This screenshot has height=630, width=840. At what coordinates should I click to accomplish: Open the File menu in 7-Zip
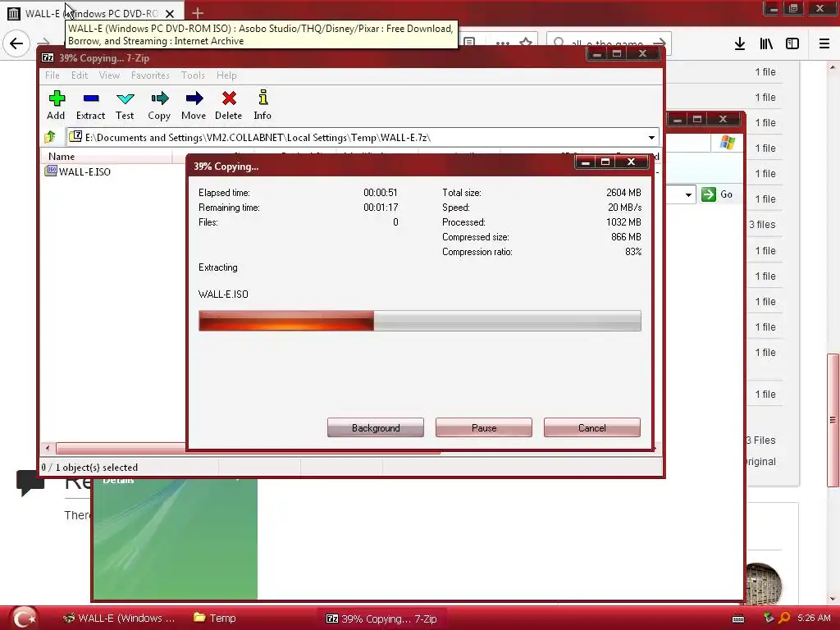[x=52, y=75]
